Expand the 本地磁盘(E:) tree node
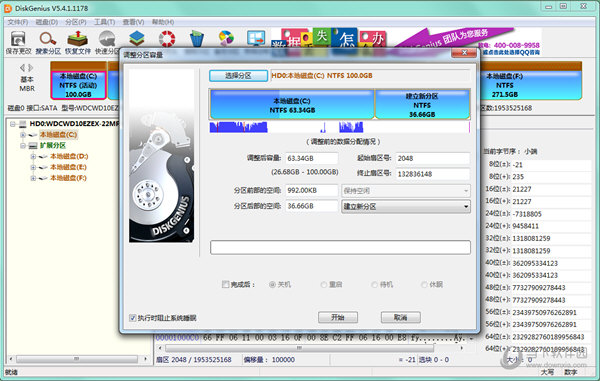 (33, 168)
